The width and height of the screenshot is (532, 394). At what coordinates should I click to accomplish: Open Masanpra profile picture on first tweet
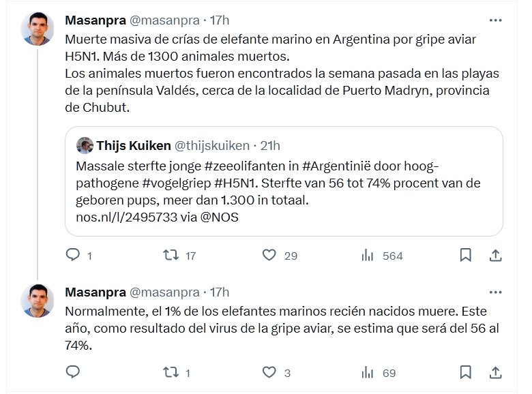click(x=38, y=29)
